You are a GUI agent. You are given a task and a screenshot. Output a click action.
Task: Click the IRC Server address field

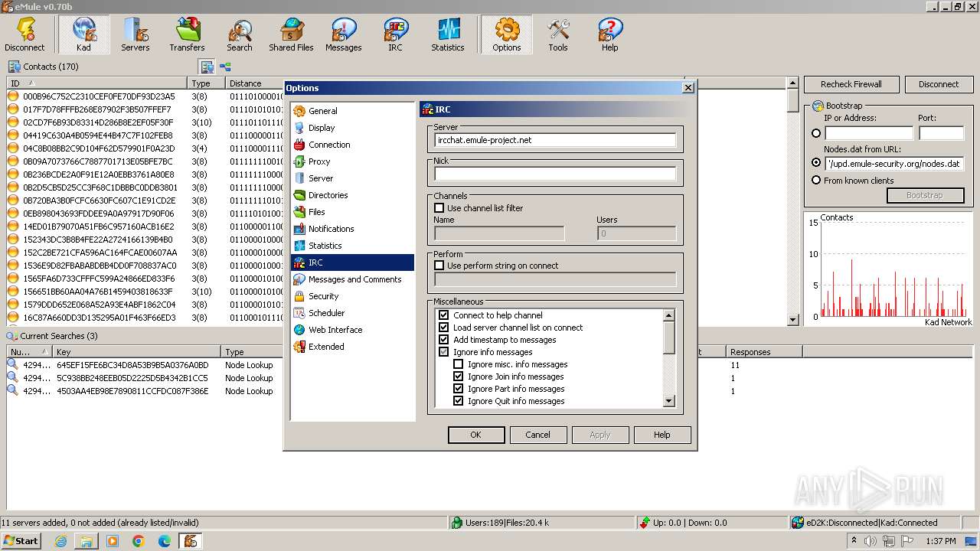[555, 140]
